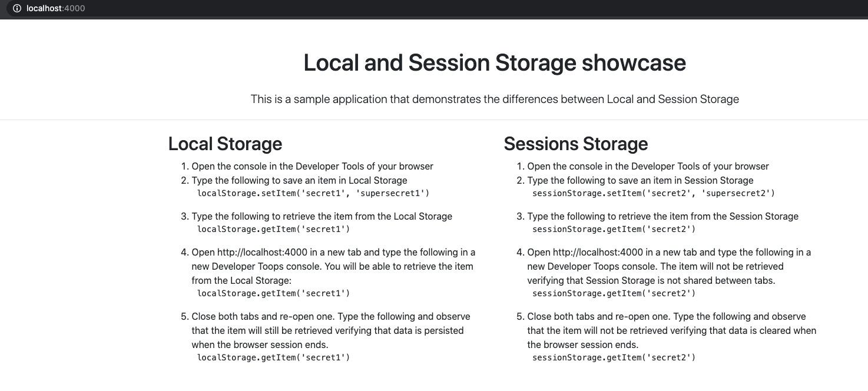Click the sessionStorage.getItem code under step 4
868x391 pixels.
[x=614, y=293]
